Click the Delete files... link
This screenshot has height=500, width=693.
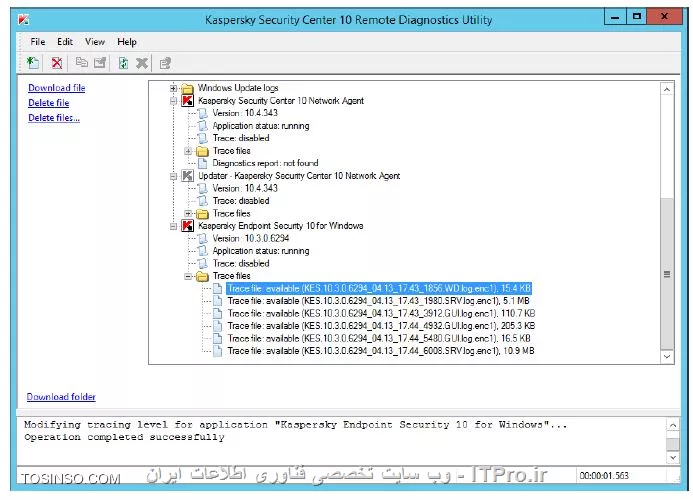pyautogui.click(x=54, y=118)
